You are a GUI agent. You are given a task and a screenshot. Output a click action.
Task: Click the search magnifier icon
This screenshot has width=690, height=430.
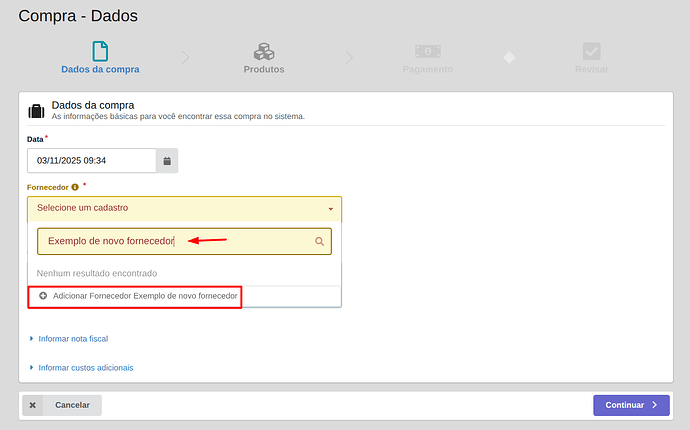point(320,241)
